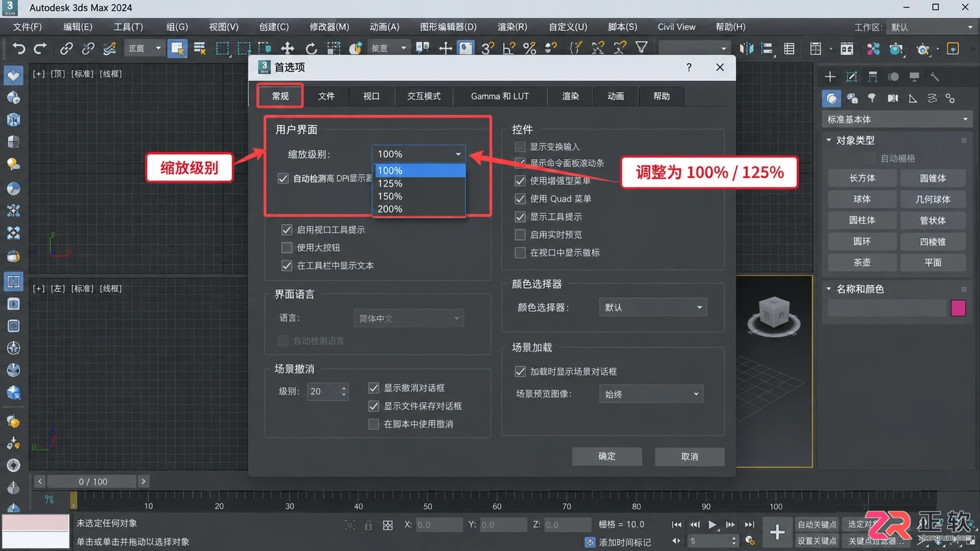Select the Select and Link chain icon
The image size is (980, 551).
tap(67, 48)
